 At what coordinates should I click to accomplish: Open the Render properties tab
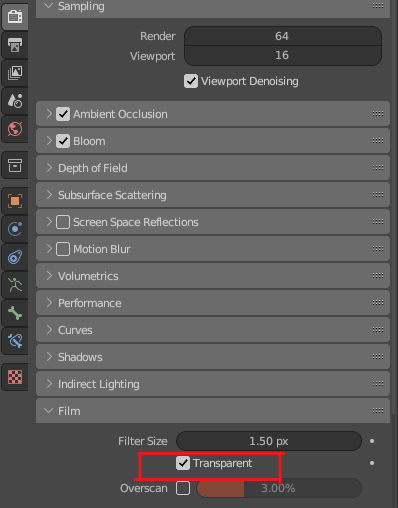click(15, 16)
